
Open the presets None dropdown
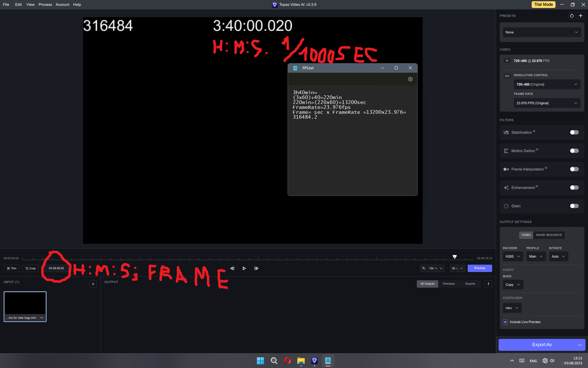542,32
